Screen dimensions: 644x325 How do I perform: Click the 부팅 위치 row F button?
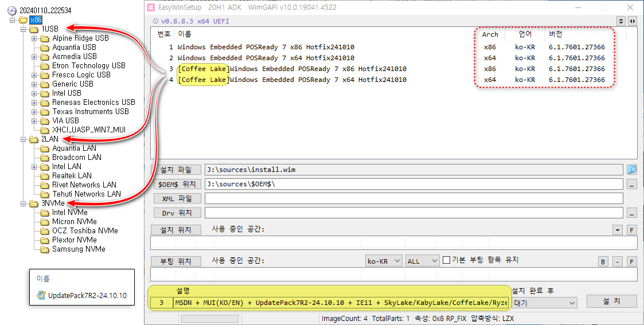[632, 261]
